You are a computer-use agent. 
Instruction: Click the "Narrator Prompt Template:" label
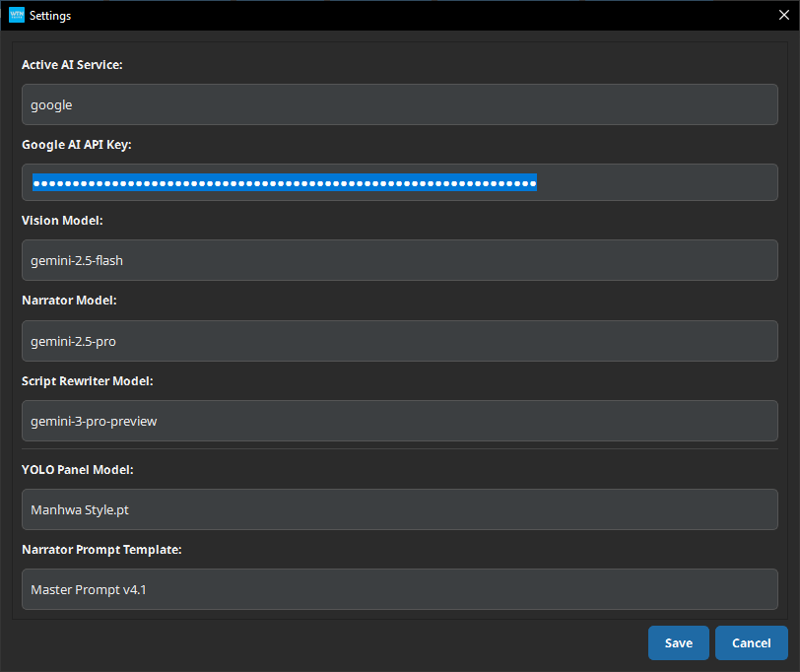[x=101, y=549]
